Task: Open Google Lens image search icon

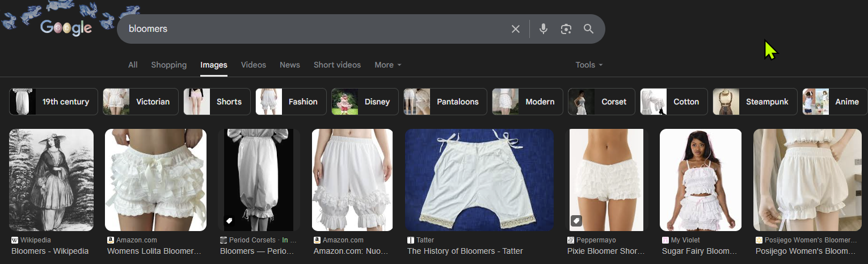Action: [566, 29]
